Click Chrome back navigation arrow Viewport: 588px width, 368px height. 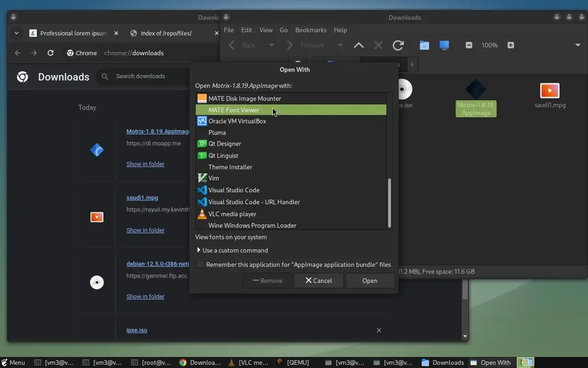17,53
